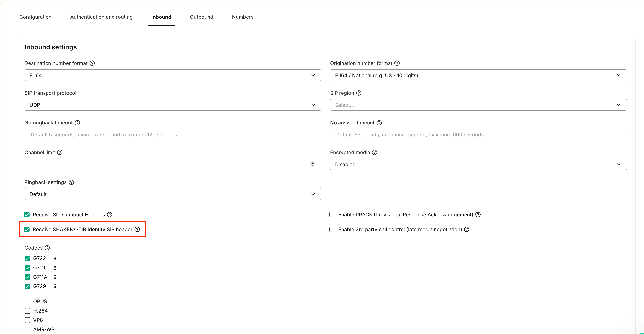Viewport: 644px width, 334px height.
Task: Disable the G729 codec
Action: (27, 286)
